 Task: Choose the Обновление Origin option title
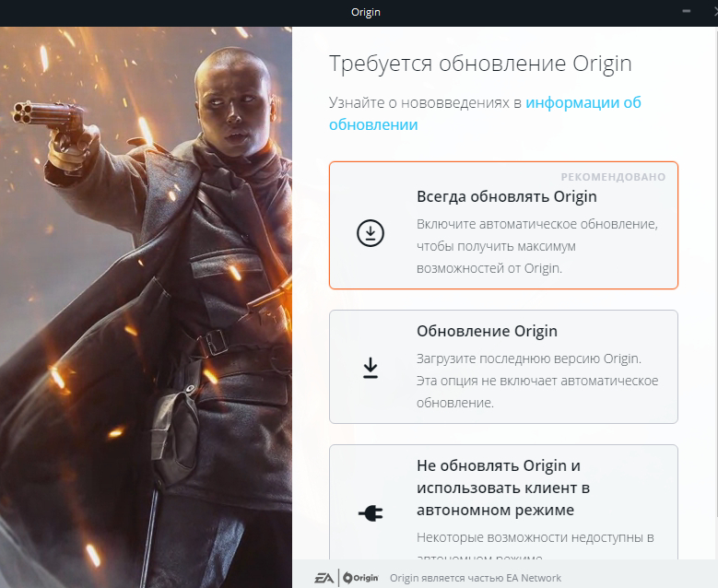coord(487,331)
